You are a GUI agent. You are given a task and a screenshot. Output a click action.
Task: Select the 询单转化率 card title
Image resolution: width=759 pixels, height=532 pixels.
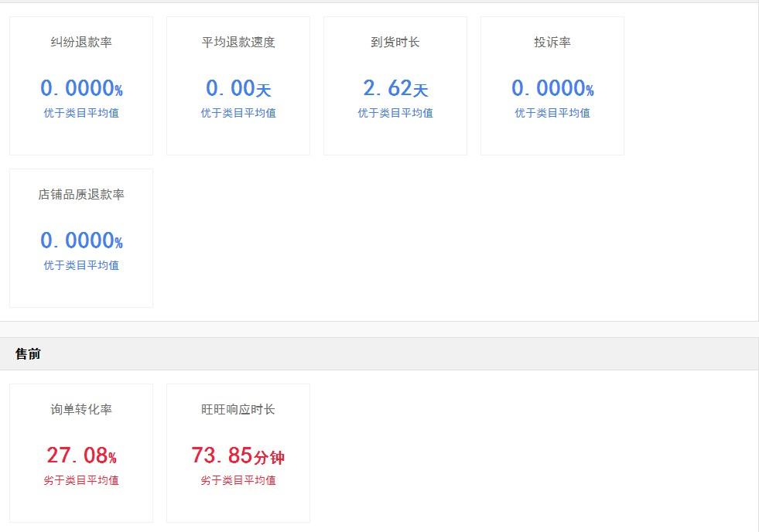click(x=80, y=410)
